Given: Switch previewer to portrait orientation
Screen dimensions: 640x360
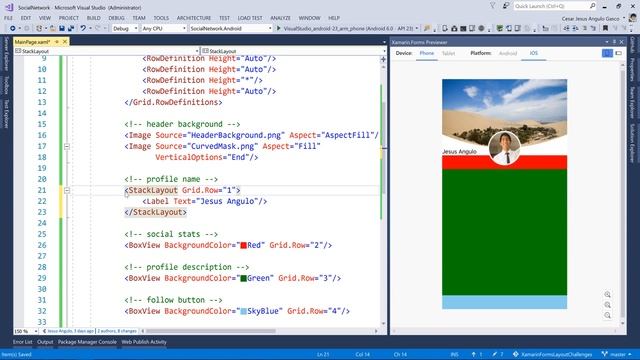Looking at the screenshot, I should [x=607, y=53].
